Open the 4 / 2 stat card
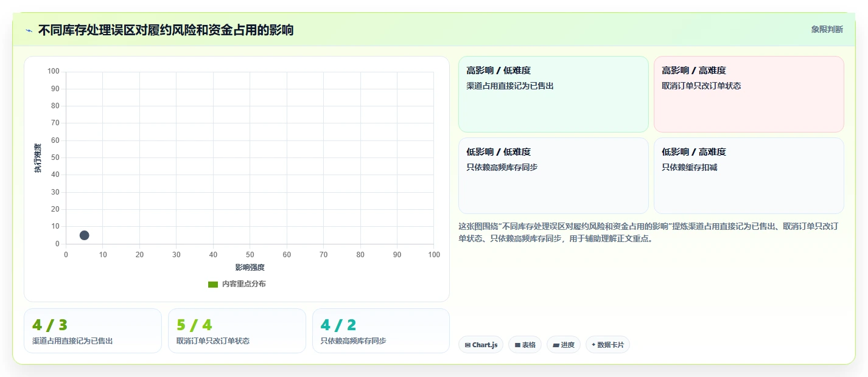Image resolution: width=868 pixels, height=377 pixels. pyautogui.click(x=381, y=331)
